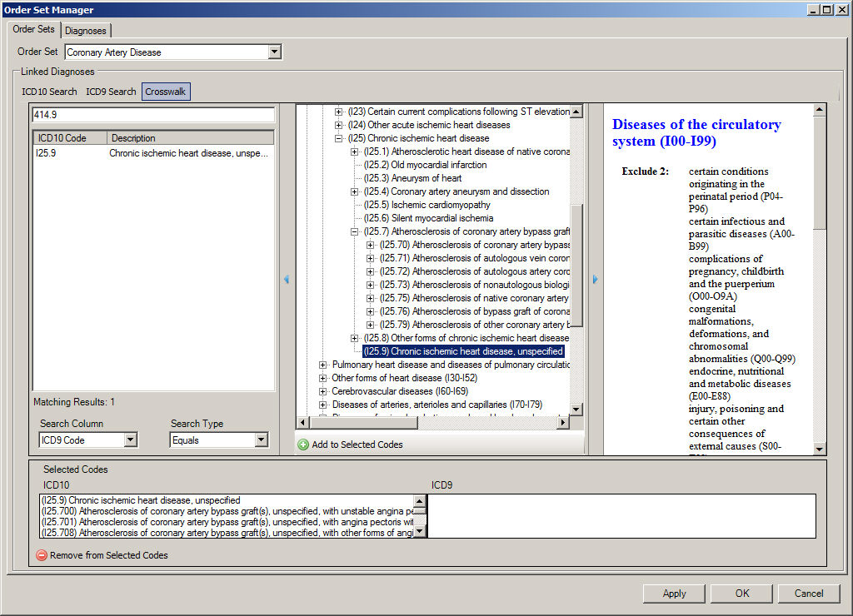Open the ICD9 Search tab
853x616 pixels.
pyautogui.click(x=111, y=92)
